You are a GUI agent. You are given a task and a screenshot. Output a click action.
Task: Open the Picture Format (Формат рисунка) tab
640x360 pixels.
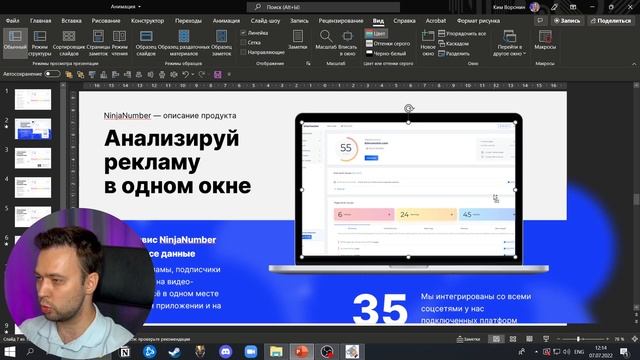click(478, 20)
